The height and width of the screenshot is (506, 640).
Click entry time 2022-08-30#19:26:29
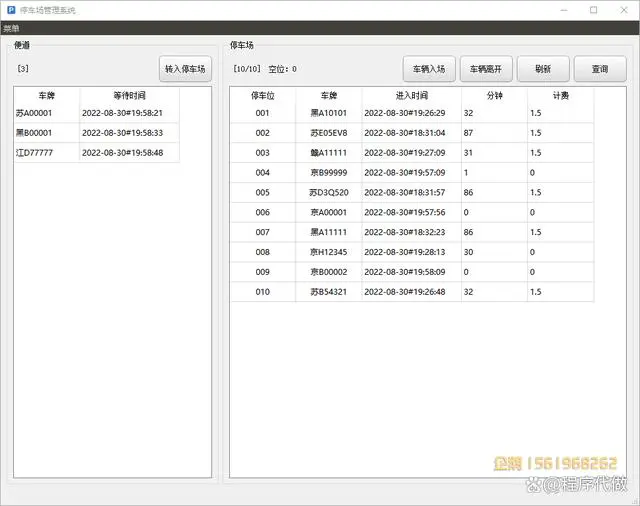404,113
